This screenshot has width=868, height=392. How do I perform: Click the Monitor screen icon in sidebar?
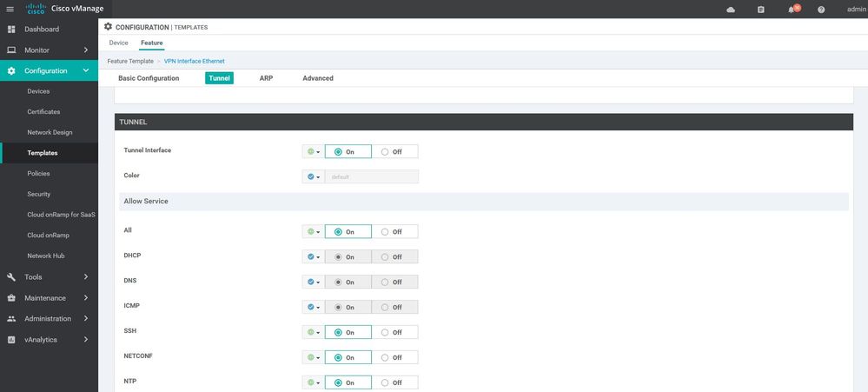[11, 50]
